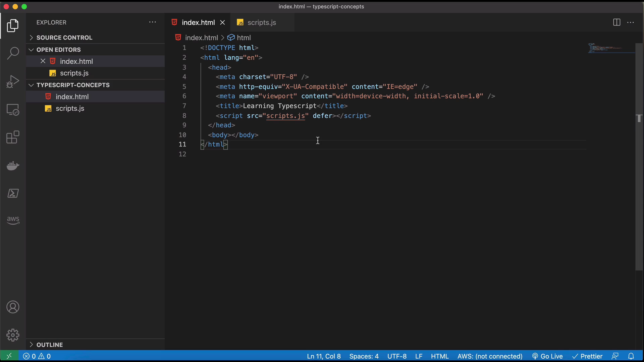Open the Extensions view icon
This screenshot has width=644, height=362.
[x=13, y=137]
